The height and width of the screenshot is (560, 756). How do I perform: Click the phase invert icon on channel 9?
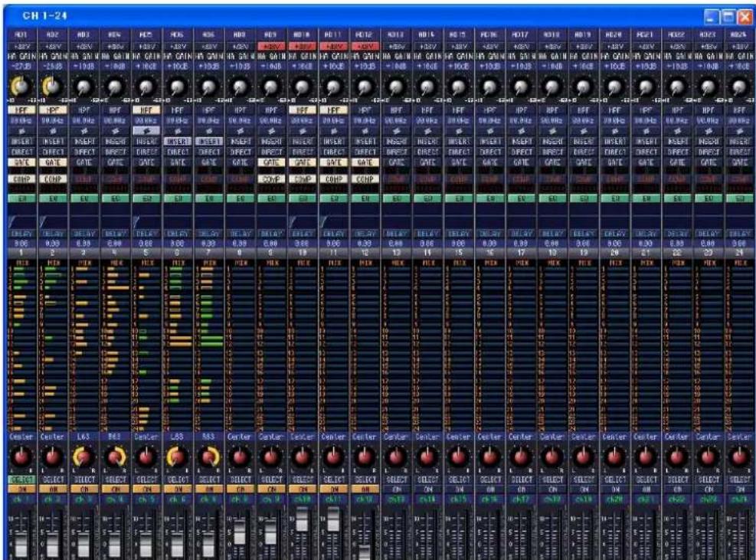coord(271,131)
